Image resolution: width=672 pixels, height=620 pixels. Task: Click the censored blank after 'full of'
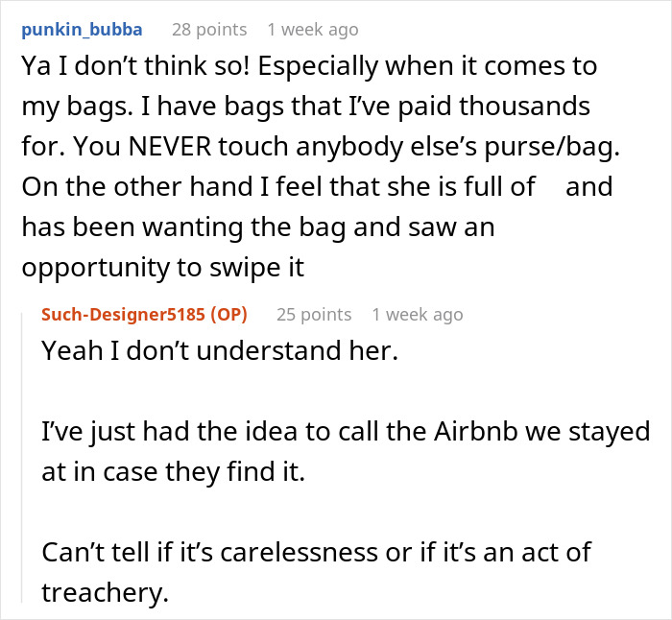click(550, 187)
